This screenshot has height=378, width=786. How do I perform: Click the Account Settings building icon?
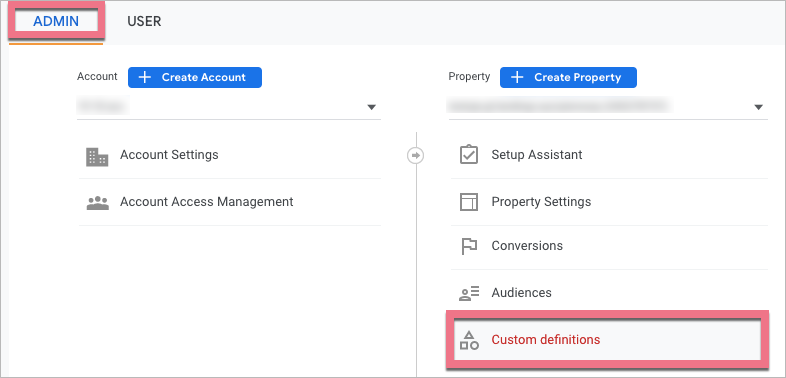pos(97,157)
